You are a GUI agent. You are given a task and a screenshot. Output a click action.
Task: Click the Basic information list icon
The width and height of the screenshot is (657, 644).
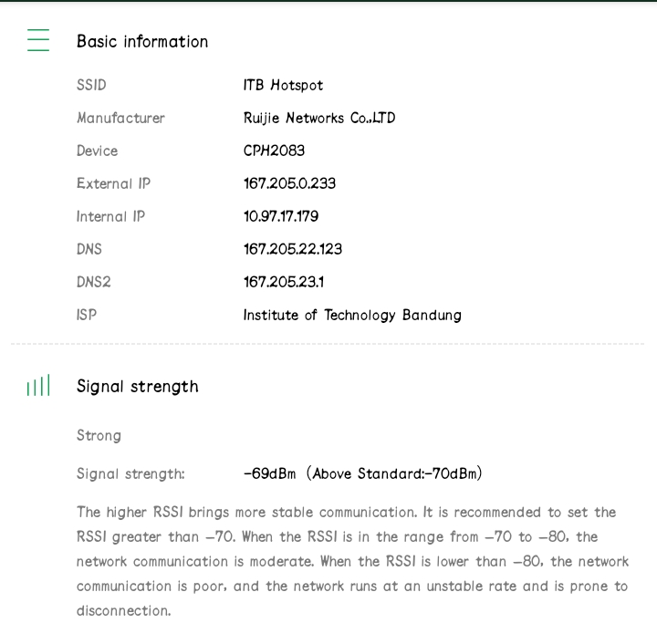click(x=38, y=40)
